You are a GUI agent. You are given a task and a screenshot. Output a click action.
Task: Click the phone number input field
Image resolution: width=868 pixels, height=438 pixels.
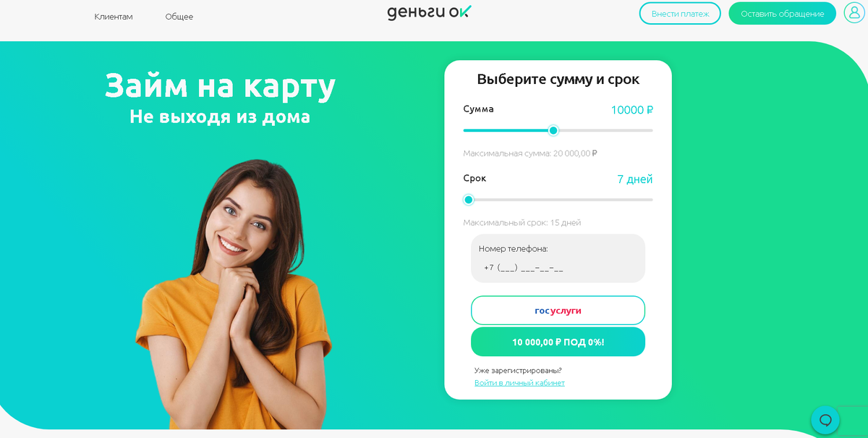pos(558,267)
